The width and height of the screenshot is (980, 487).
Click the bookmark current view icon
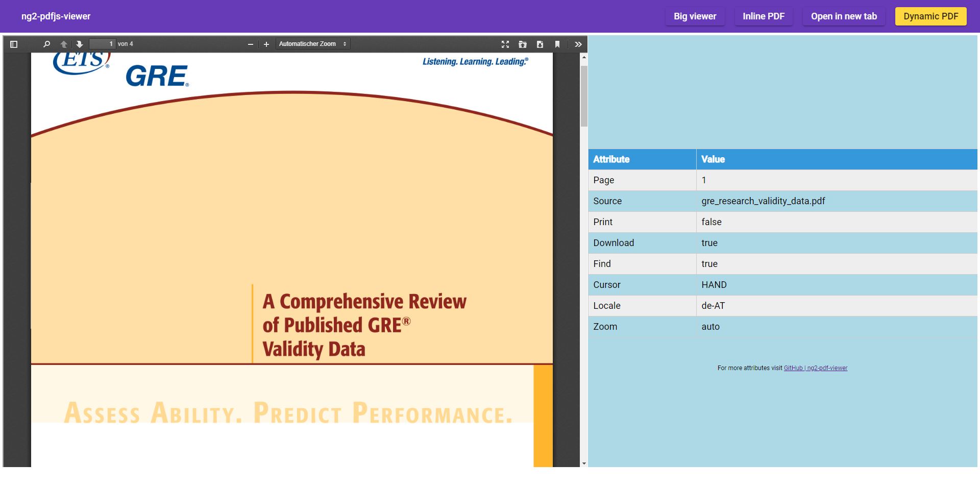pos(557,44)
